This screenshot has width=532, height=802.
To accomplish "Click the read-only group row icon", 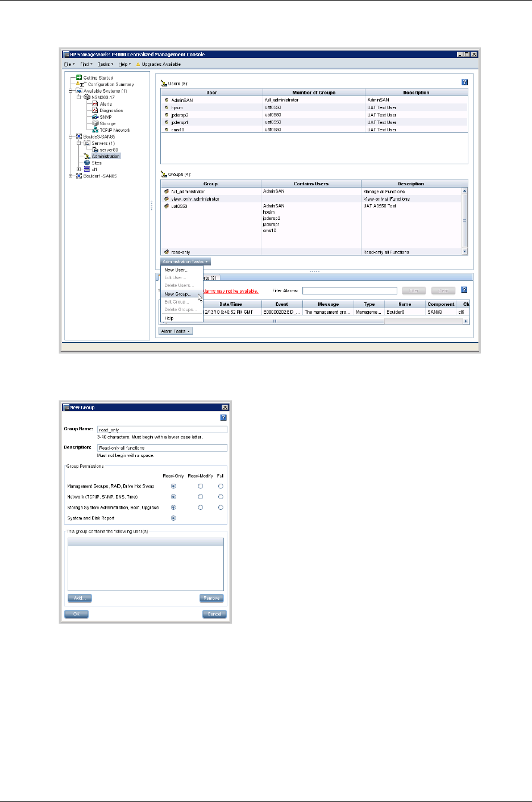I will pos(167,252).
